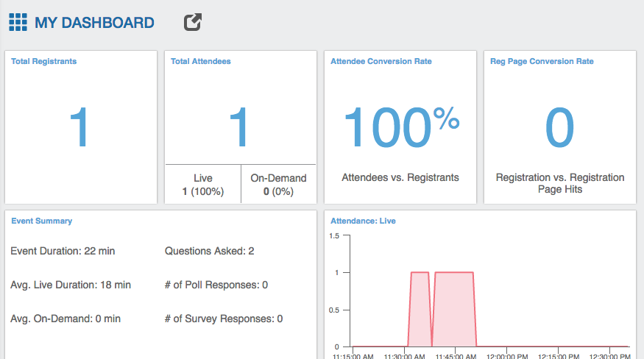Click the # of Poll Responses entry
Screen dimensions: 644x359
click(x=216, y=285)
